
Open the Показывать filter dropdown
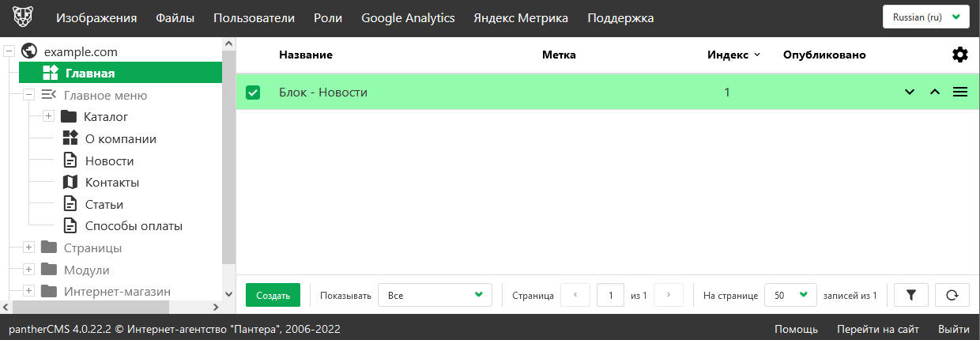(x=435, y=295)
